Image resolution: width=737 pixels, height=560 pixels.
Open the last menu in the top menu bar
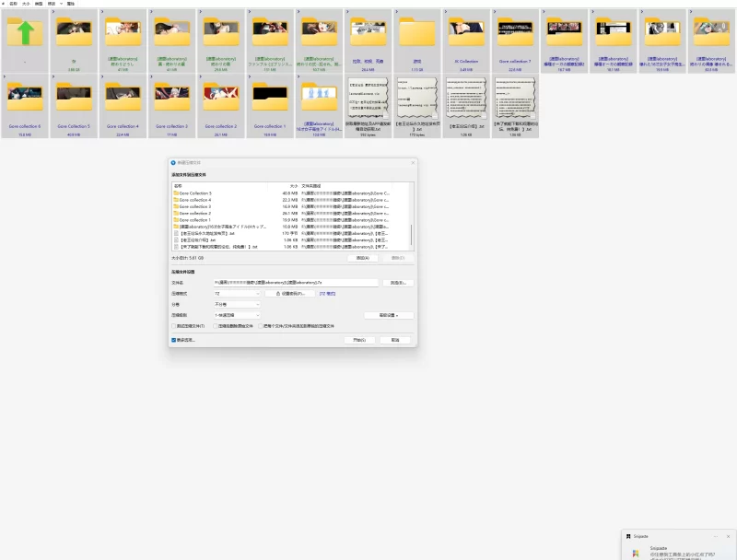click(x=70, y=4)
